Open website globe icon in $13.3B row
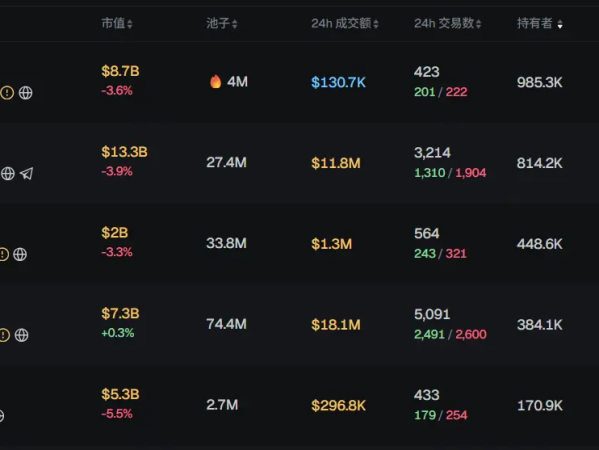Image resolution: width=599 pixels, height=450 pixels. click(8, 173)
